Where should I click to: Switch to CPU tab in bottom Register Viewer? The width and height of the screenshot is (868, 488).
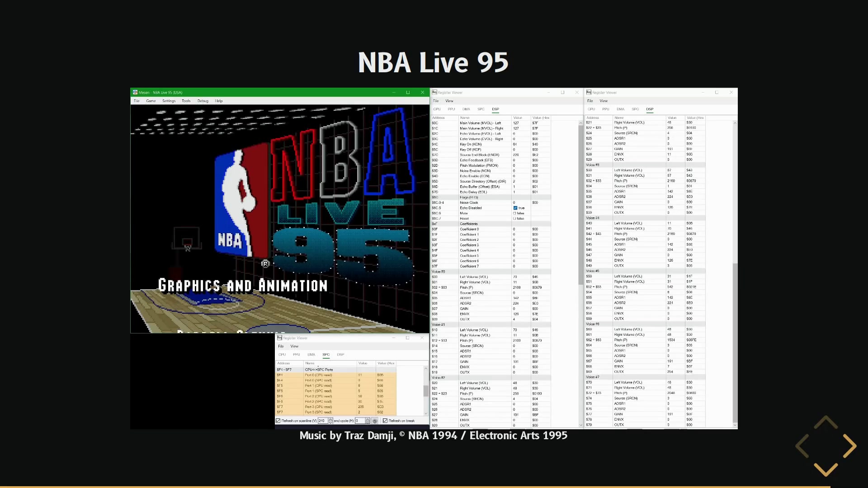tap(282, 355)
